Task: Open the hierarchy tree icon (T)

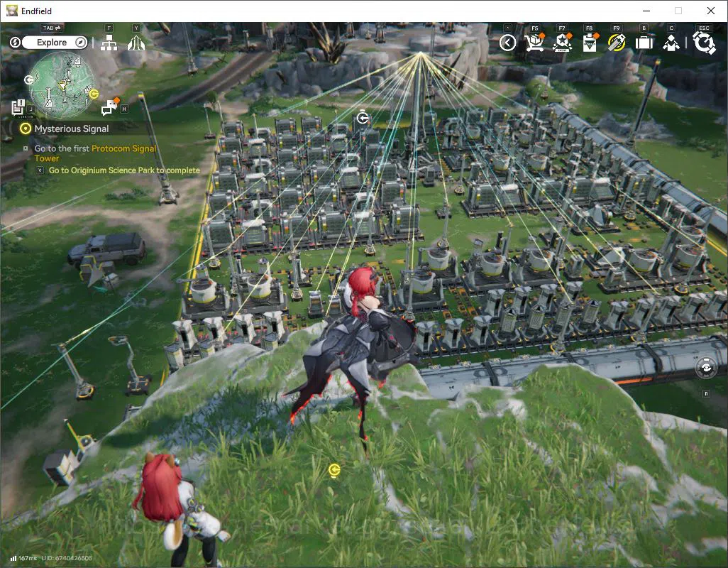Action: point(109,43)
